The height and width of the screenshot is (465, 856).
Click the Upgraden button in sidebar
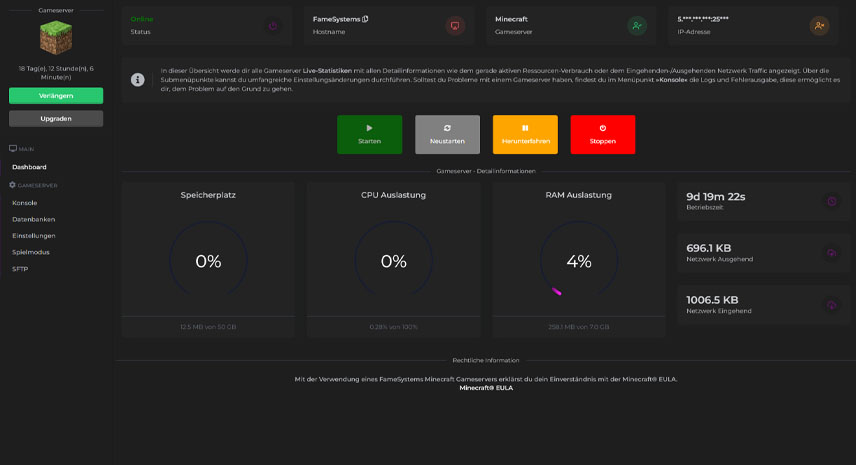click(56, 118)
